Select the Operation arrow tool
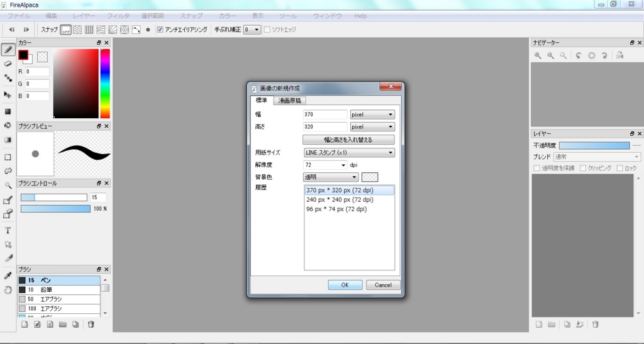This screenshot has height=344, width=644. click(x=8, y=244)
